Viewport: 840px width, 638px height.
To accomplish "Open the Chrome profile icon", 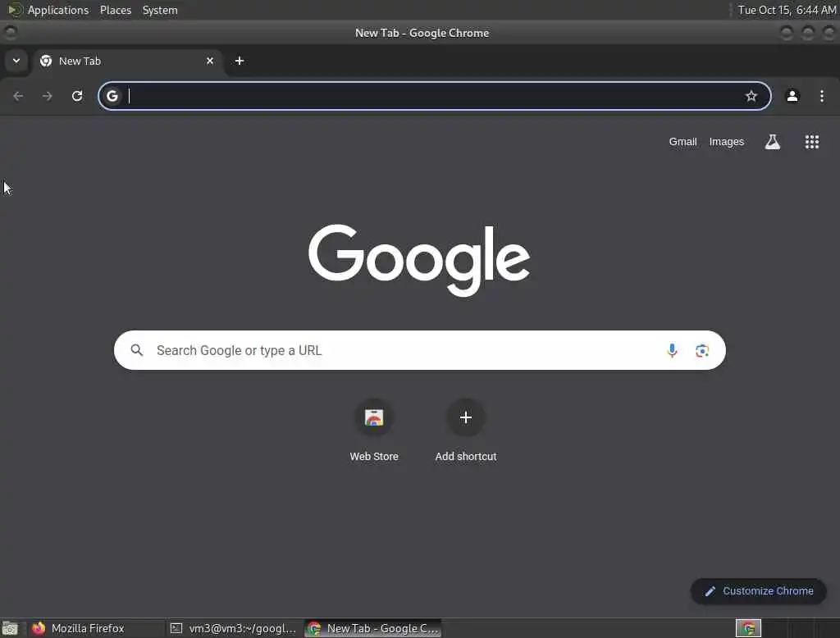I will 792,96.
